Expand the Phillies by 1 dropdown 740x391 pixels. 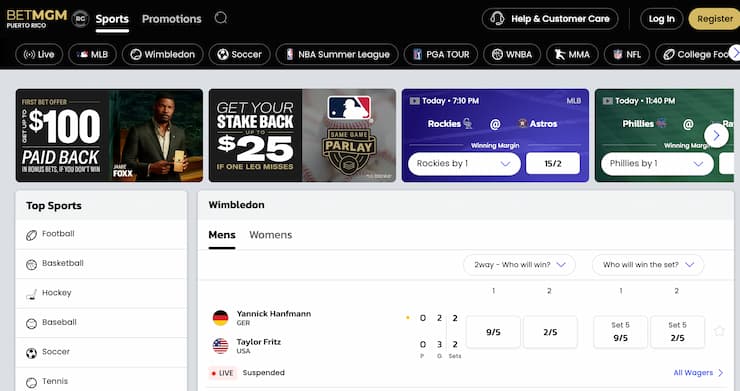[x=657, y=164]
